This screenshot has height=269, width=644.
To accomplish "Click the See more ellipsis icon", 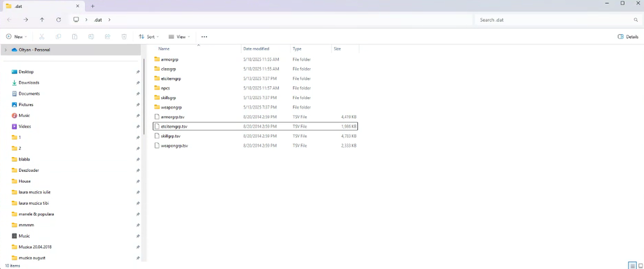I will click(204, 37).
